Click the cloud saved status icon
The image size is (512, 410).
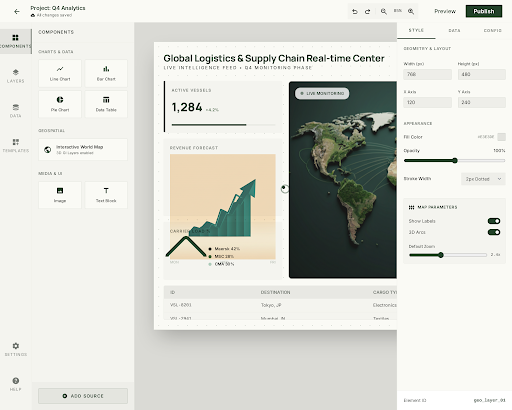[x=33, y=15]
